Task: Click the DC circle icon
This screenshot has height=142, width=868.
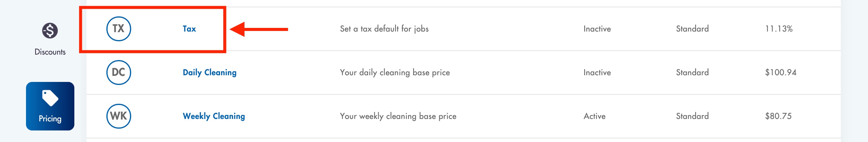Action: point(118,72)
